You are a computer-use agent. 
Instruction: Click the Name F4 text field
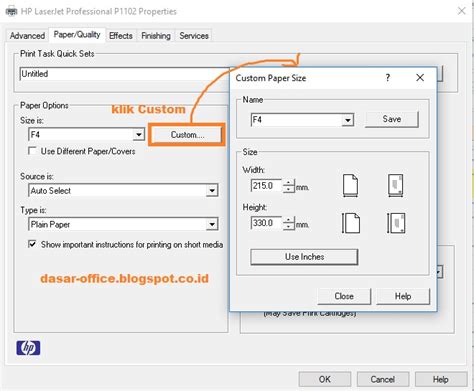point(296,120)
